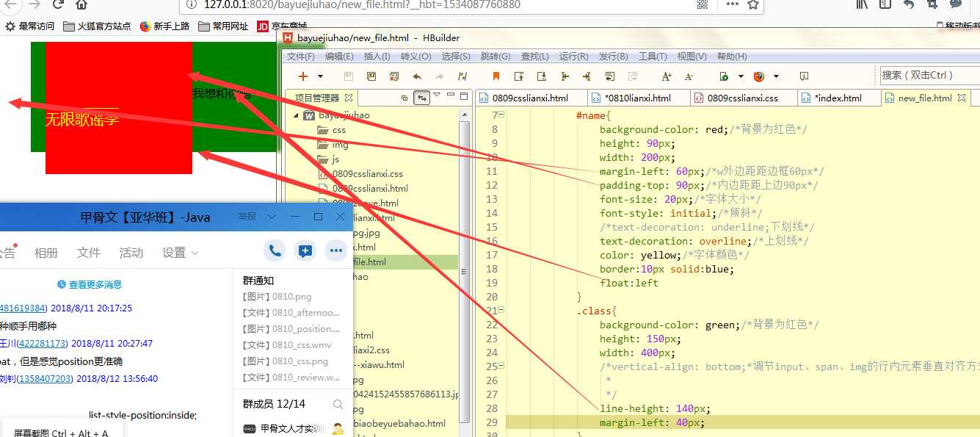Reload the page in Firefox
The image size is (980, 437).
pos(59,4)
